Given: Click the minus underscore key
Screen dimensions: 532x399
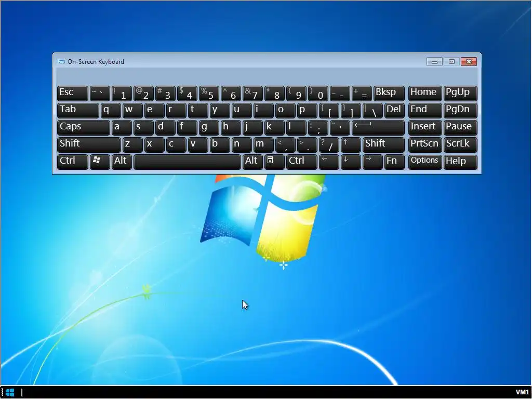Looking at the screenshot, I should (x=340, y=94).
